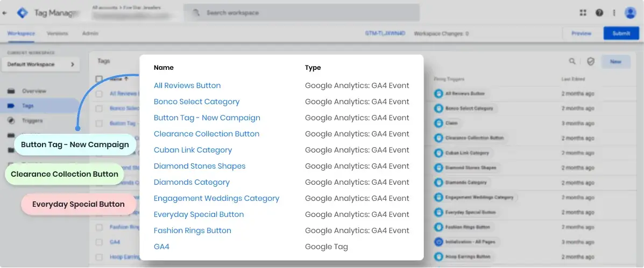The image size is (644, 268).
Task: Click the Tag Manager diamond logo
Action: click(22, 13)
